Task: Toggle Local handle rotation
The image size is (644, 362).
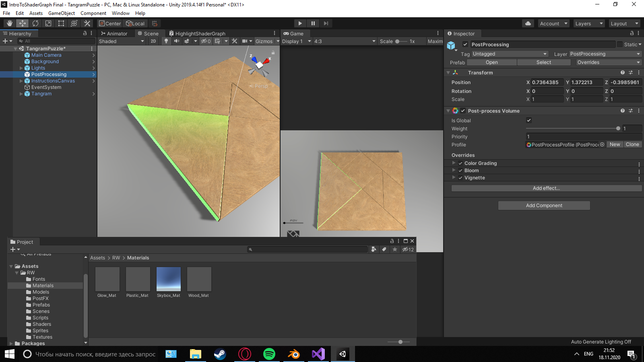Action: (x=135, y=23)
